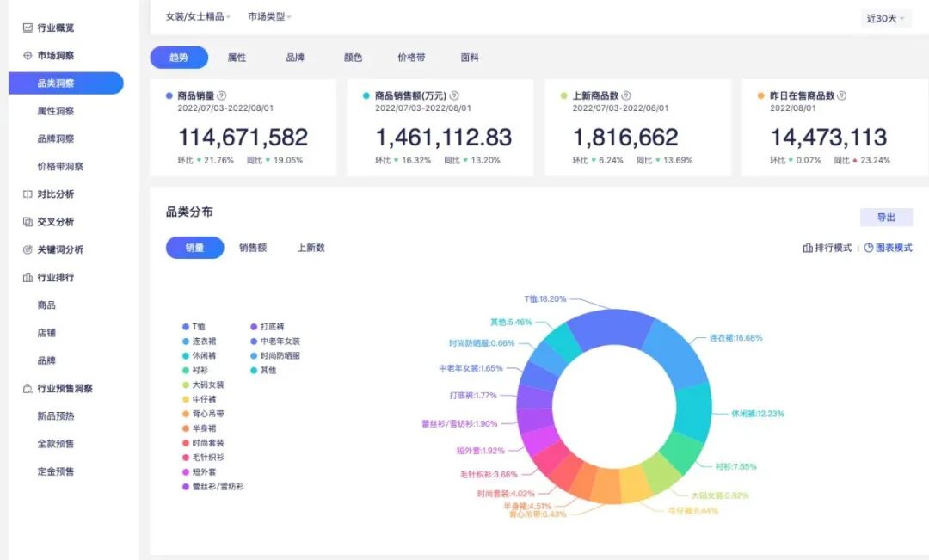This screenshot has width=929, height=560.
Task: Switch to 排行模式 view
Action: (x=827, y=248)
